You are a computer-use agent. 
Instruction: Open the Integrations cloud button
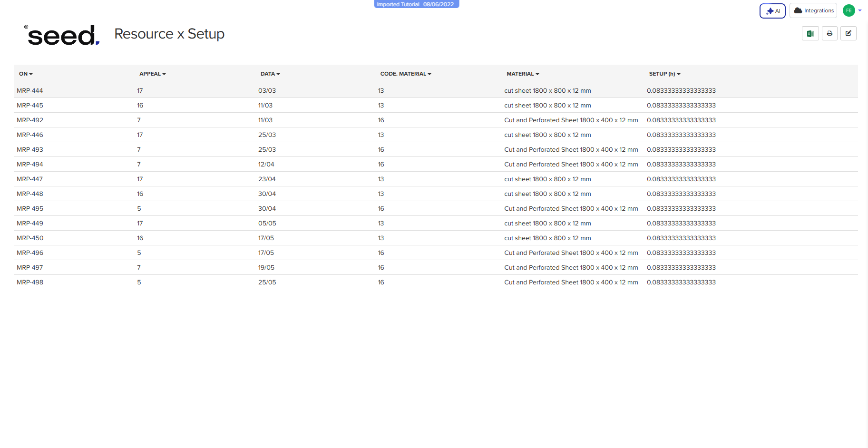813,10
